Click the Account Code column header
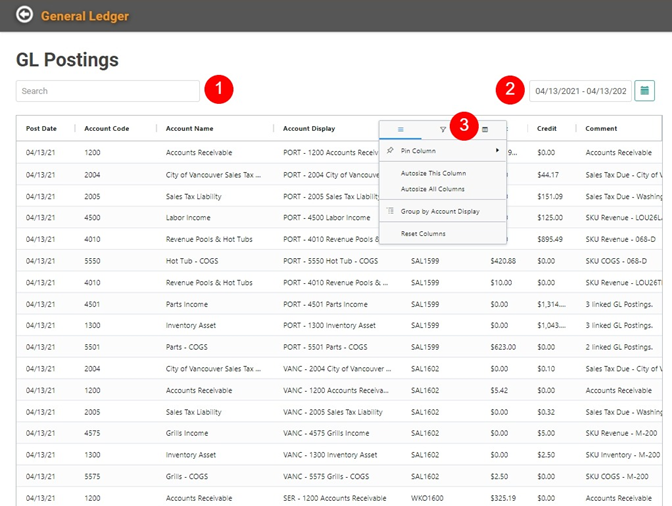This screenshot has height=506, width=672. (106, 129)
